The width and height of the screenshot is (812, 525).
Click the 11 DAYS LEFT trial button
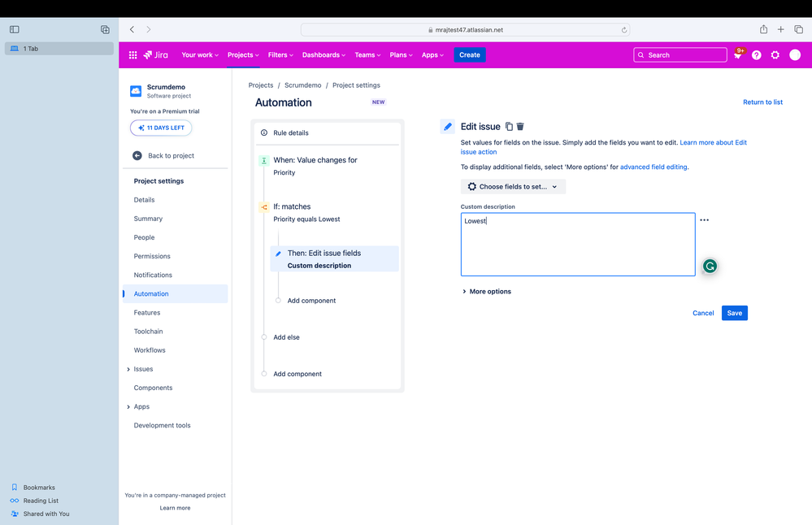click(x=161, y=128)
